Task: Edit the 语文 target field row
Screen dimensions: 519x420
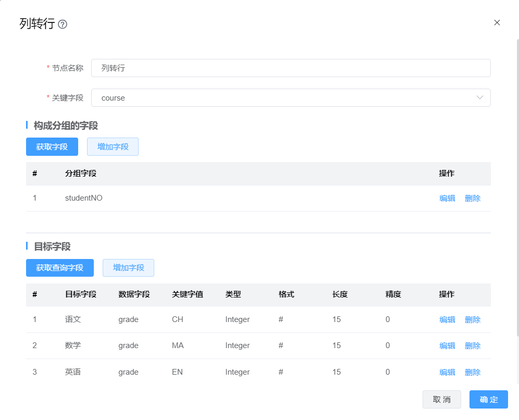Action: tap(447, 320)
